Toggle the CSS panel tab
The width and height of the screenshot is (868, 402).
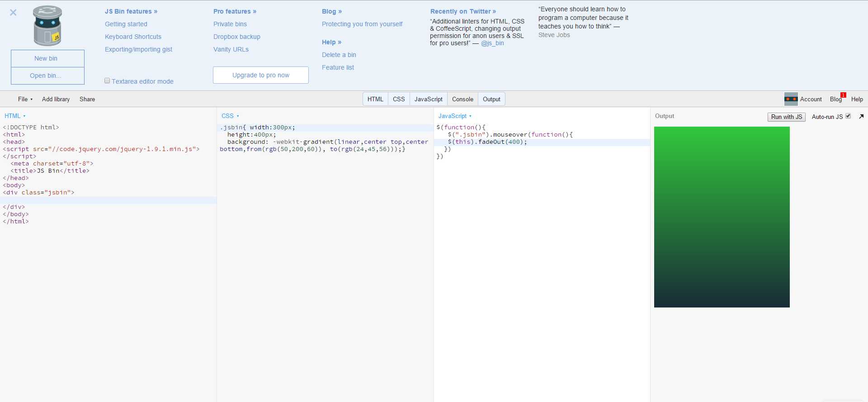pos(399,99)
